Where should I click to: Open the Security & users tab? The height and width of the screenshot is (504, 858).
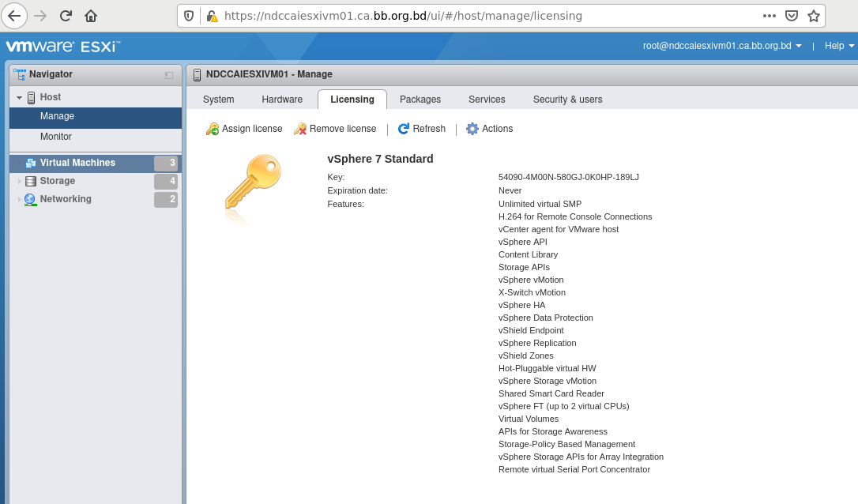[567, 100]
